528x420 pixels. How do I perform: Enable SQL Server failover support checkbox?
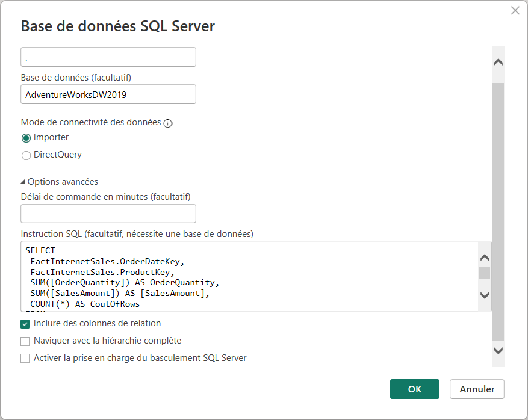[25, 359]
